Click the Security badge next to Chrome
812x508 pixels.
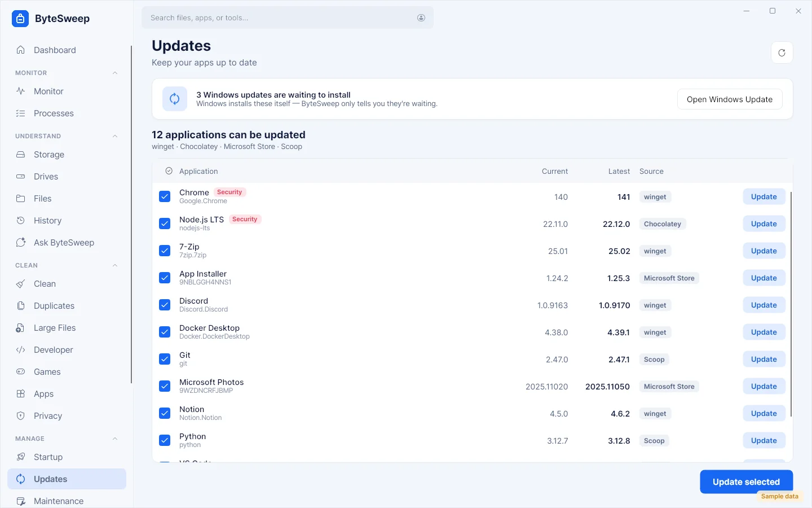coord(230,192)
